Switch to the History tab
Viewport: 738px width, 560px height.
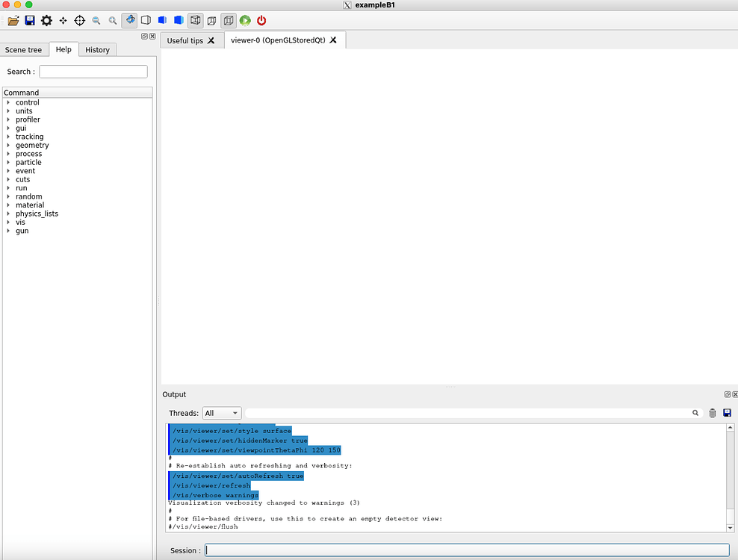tap(97, 49)
